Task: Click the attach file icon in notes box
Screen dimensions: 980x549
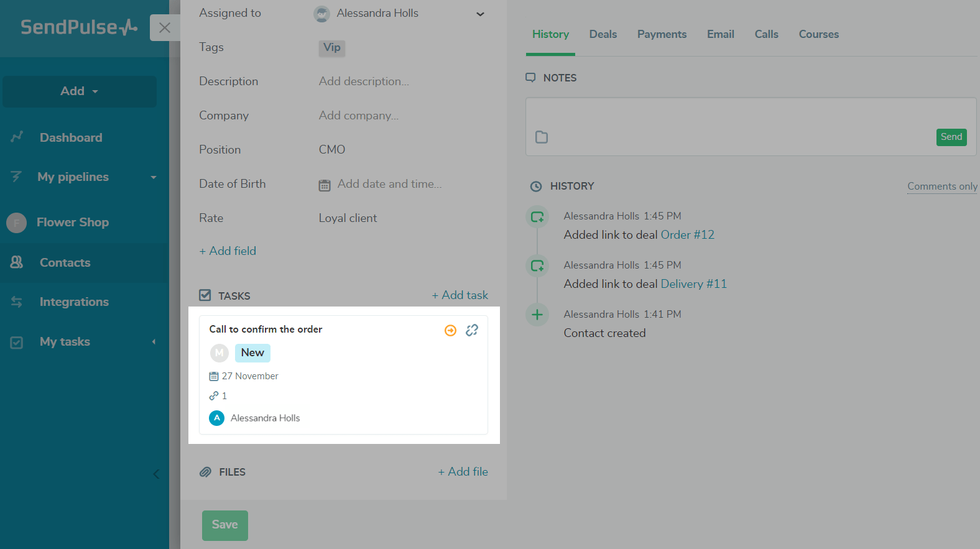Action: pyautogui.click(x=542, y=137)
